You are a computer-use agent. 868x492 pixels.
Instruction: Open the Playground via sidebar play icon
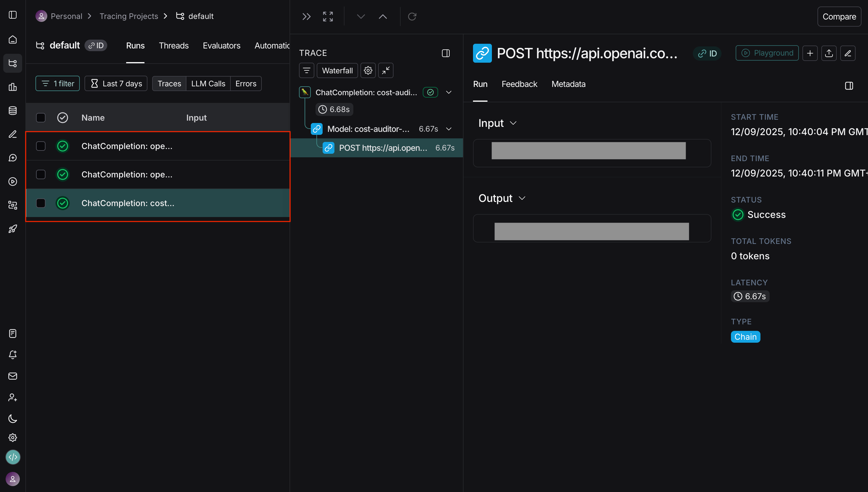coord(12,182)
